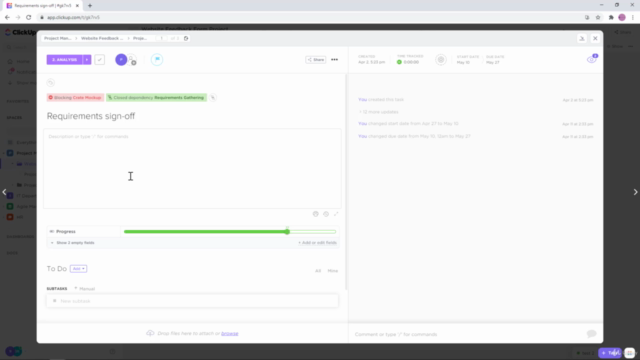
Task: Open the Blocking Crate Mockup dependency
Action: [75, 98]
